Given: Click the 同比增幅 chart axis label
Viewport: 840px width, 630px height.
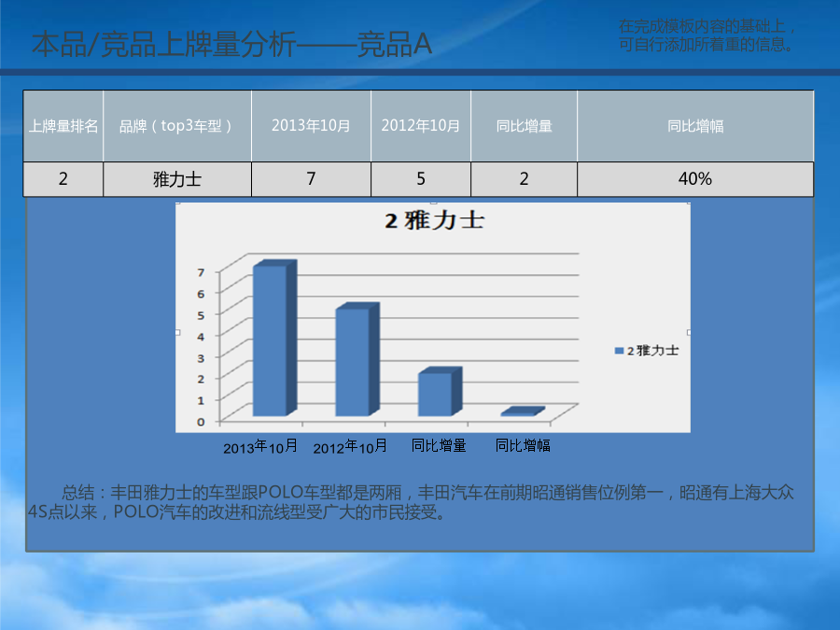Looking at the screenshot, I should tap(523, 445).
